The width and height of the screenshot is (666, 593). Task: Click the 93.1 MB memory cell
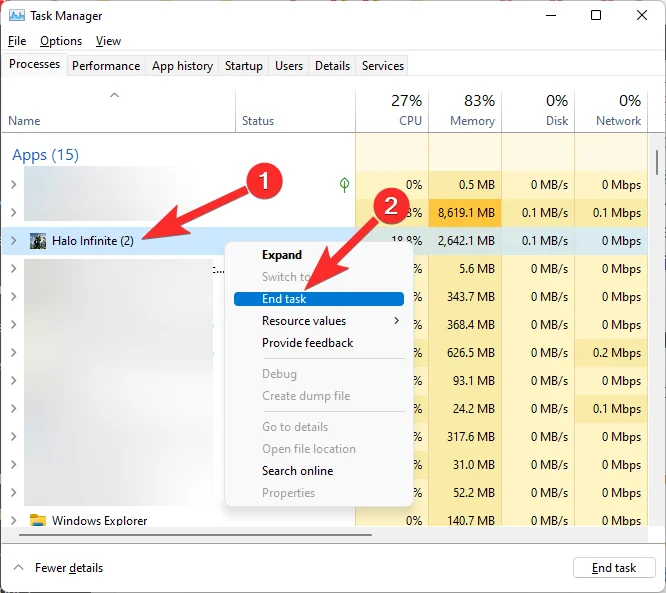[465, 381]
